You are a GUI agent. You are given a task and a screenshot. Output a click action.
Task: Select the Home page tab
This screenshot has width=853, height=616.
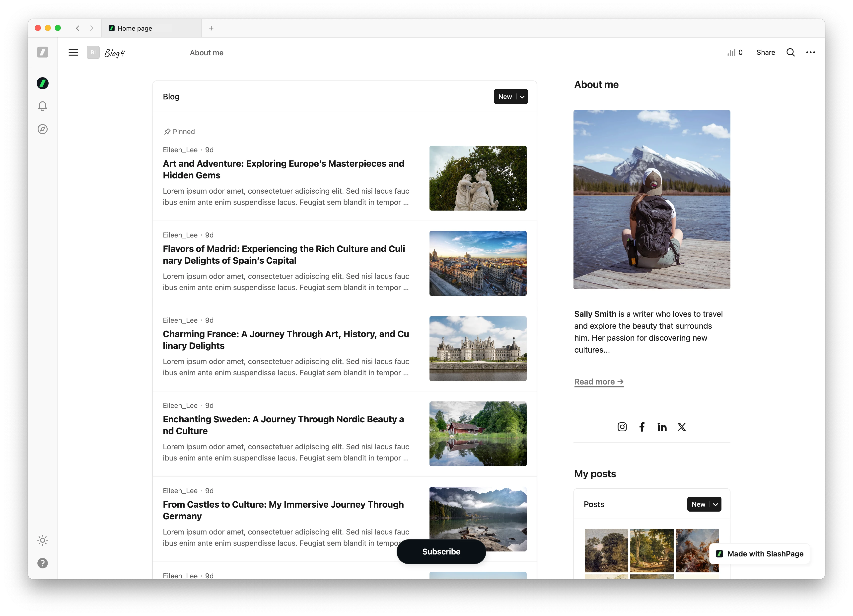tap(151, 28)
